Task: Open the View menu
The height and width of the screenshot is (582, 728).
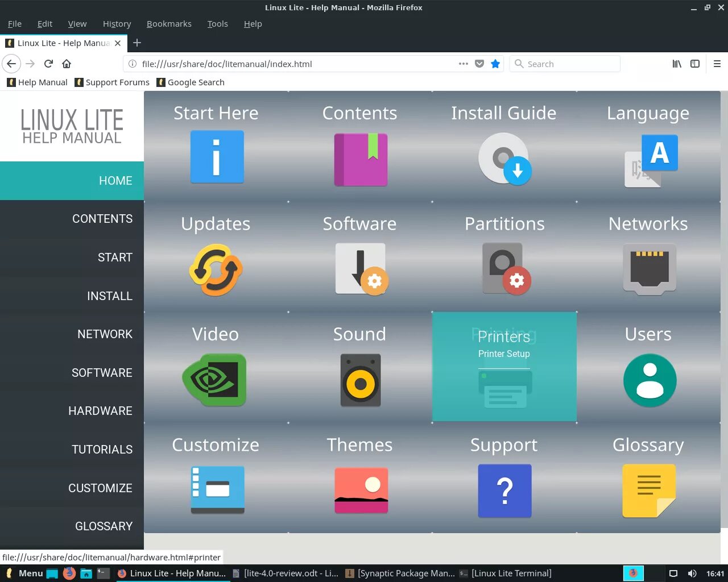Action: point(77,24)
